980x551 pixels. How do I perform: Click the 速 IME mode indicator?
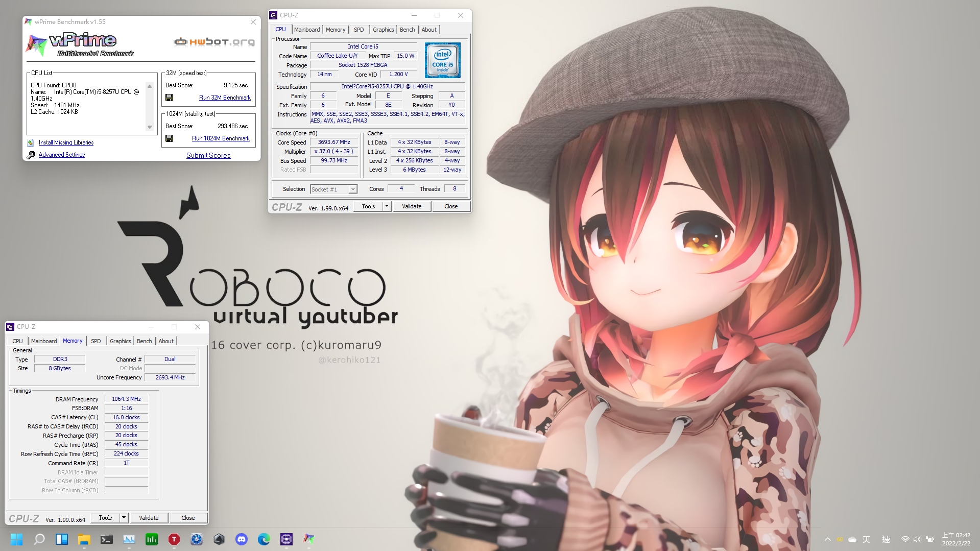pos(886,539)
